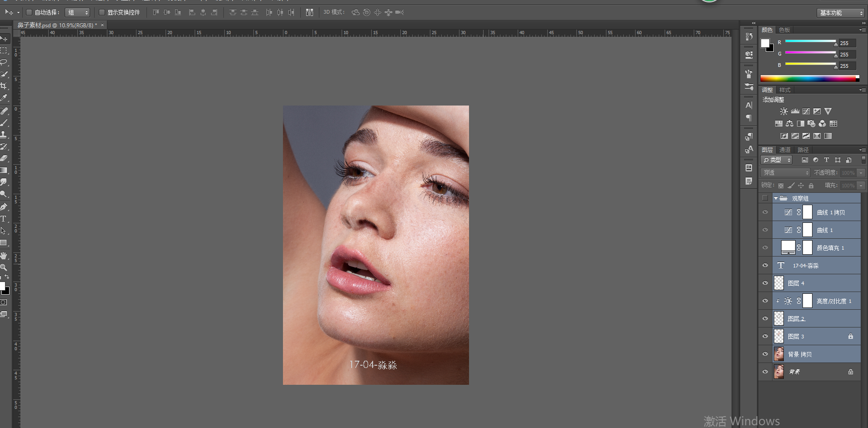The image size is (868, 428).
Task: Click the 曲线 1 layer mask thumbnail
Action: pyautogui.click(x=807, y=230)
